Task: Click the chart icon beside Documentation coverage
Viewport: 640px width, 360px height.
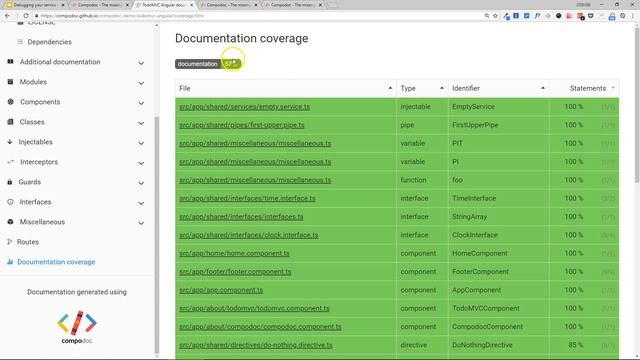Action: (10, 262)
